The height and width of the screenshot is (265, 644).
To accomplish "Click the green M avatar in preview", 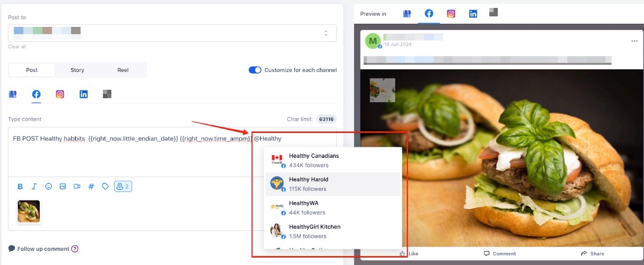I will [373, 41].
